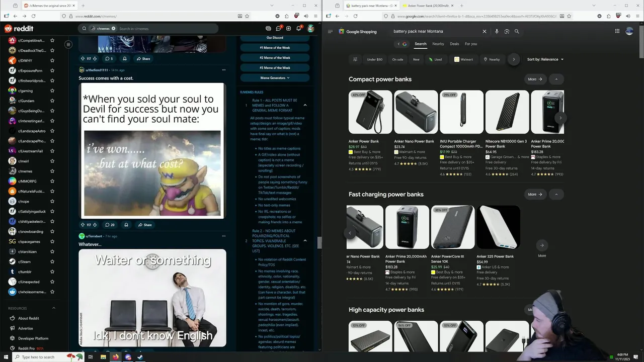Share the 'Success comes with a cost' post

click(145, 225)
